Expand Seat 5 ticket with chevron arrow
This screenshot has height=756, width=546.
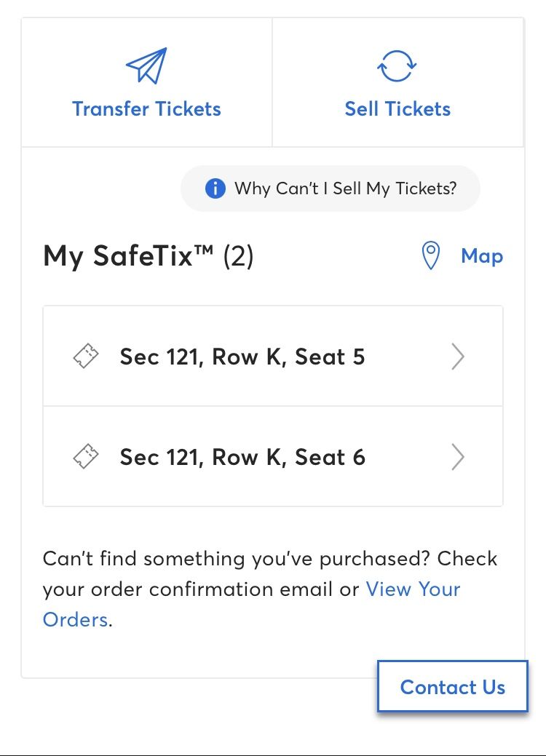(458, 357)
